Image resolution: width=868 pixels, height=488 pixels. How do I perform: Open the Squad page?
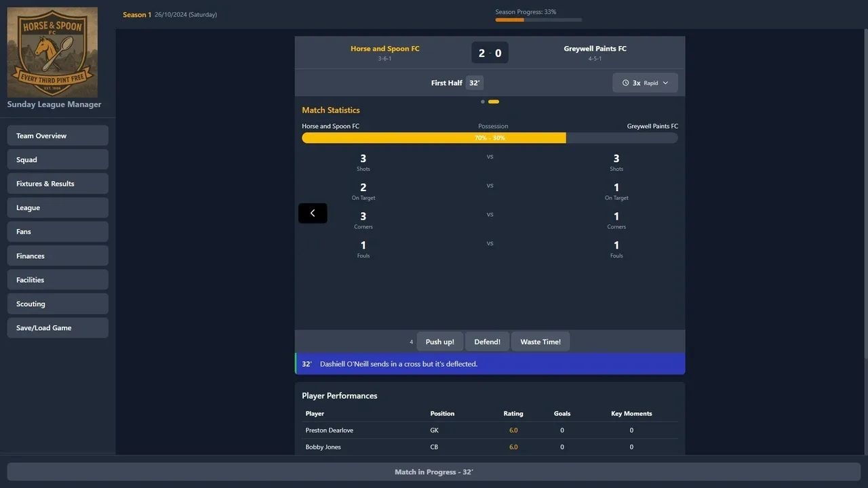point(58,159)
